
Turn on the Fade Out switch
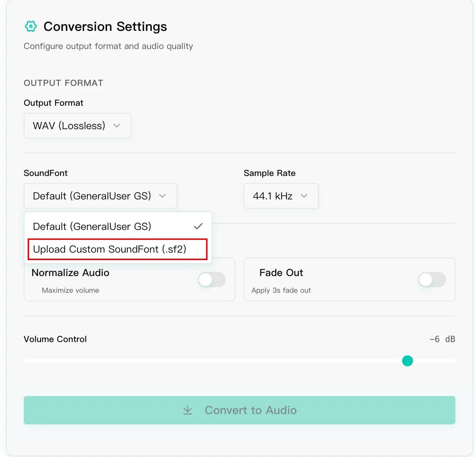click(x=432, y=280)
